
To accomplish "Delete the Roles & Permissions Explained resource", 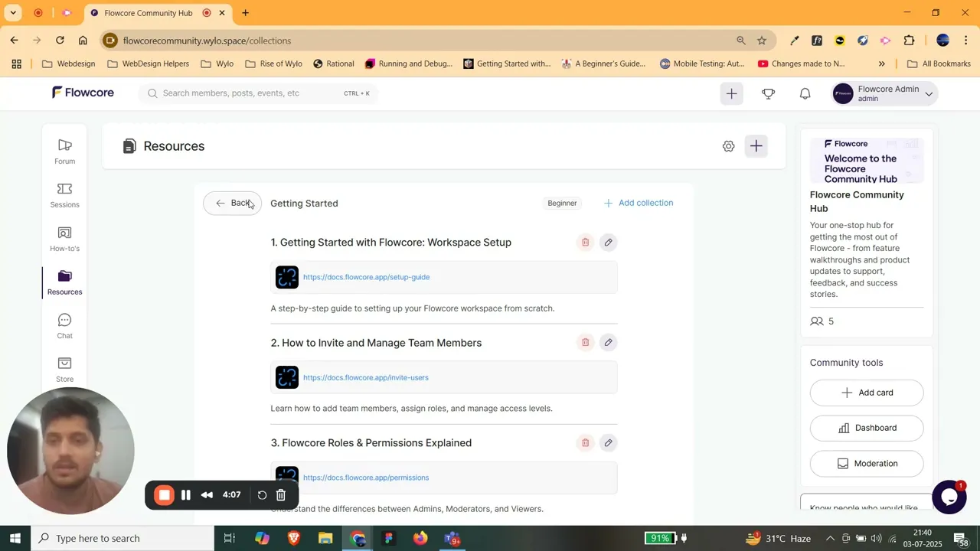I will pyautogui.click(x=585, y=443).
